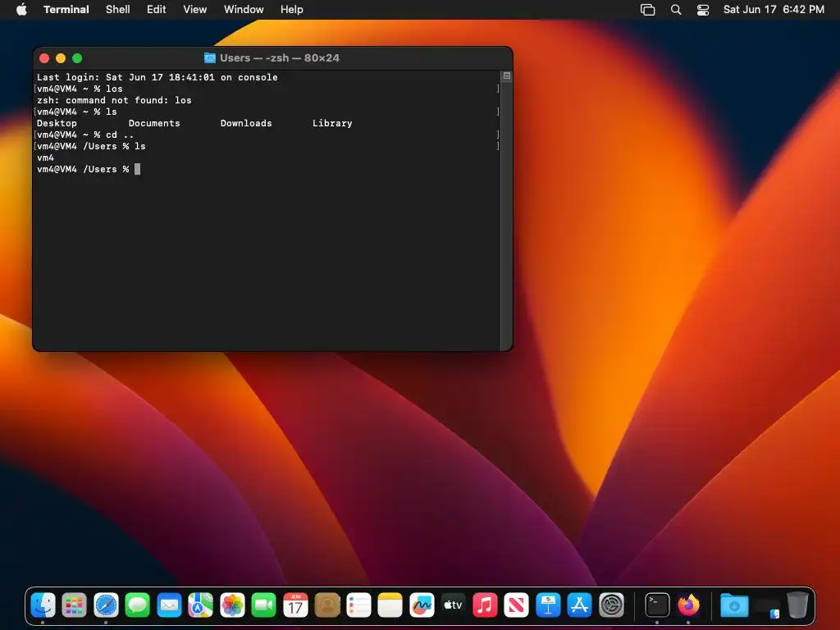Open the Mail app in the Dock
The width and height of the screenshot is (840, 630).
(x=169, y=605)
